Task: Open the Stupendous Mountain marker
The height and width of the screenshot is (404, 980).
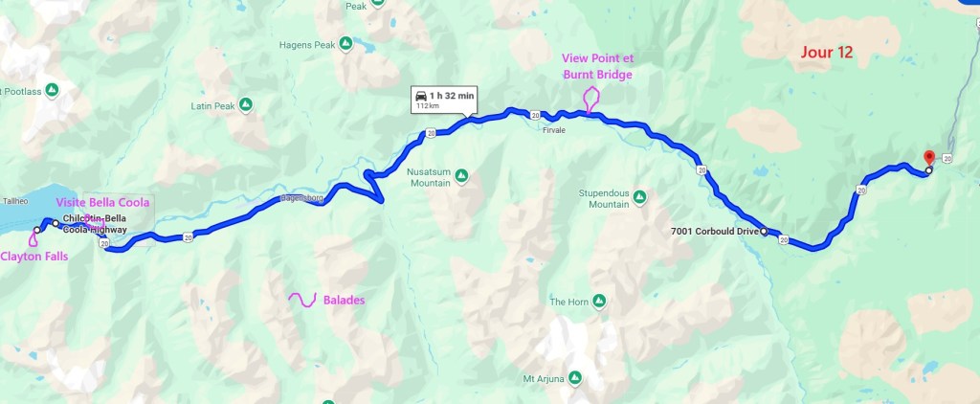Action: coord(640,197)
